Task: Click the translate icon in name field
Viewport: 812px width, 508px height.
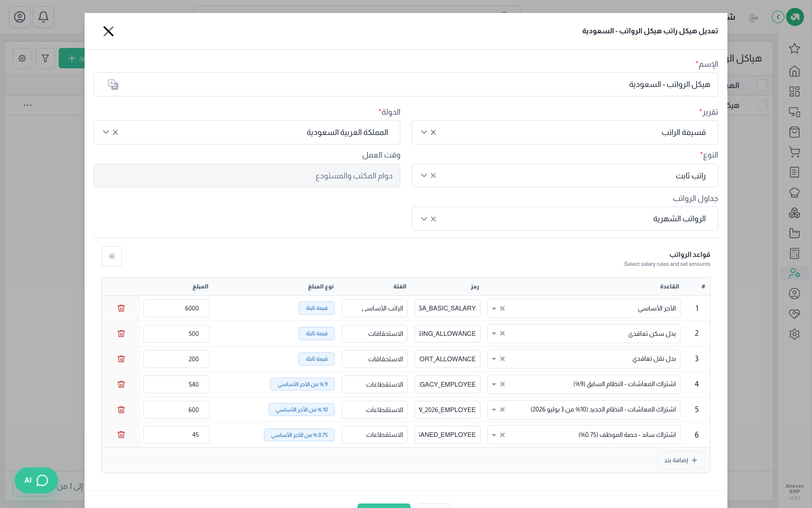Action: click(x=113, y=85)
